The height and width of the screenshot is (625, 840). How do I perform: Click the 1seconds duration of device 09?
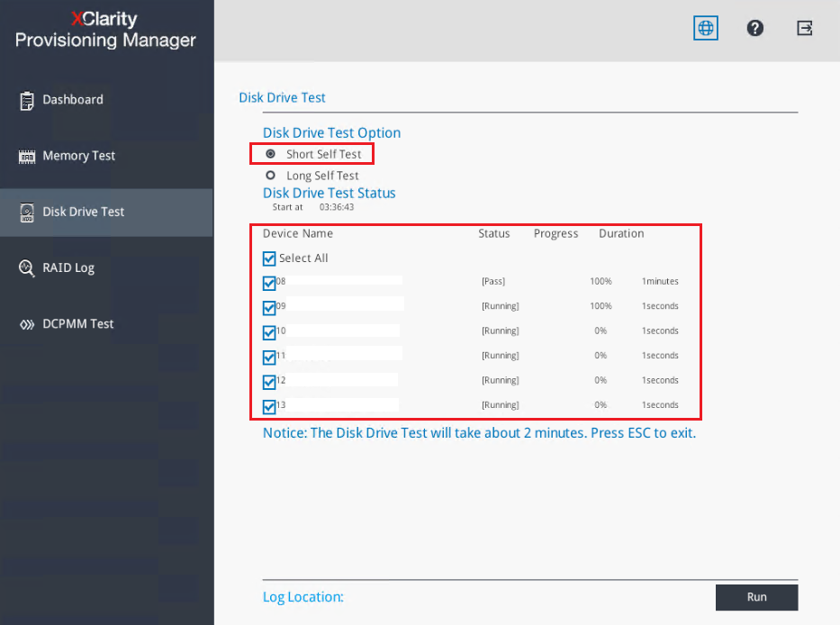pos(660,306)
